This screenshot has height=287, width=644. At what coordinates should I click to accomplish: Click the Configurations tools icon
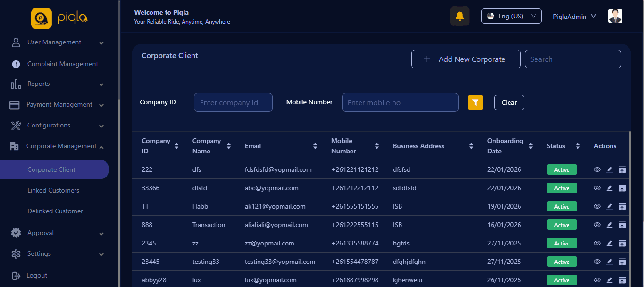pyautogui.click(x=16, y=126)
